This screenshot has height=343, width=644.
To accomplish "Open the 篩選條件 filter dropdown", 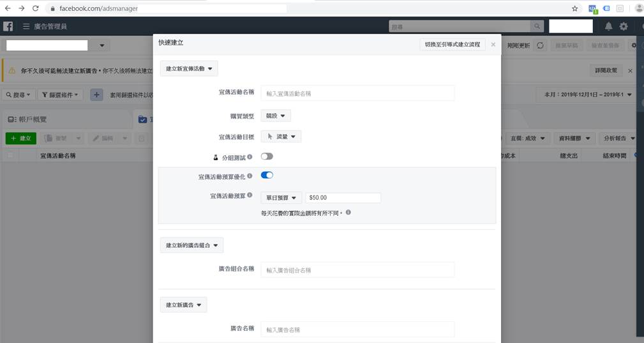I will click(61, 95).
